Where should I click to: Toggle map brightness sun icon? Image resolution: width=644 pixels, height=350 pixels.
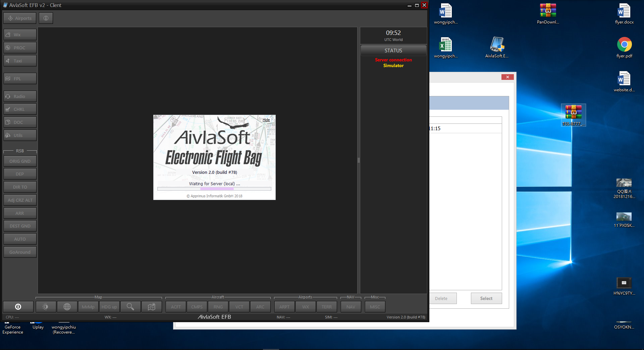point(46,307)
